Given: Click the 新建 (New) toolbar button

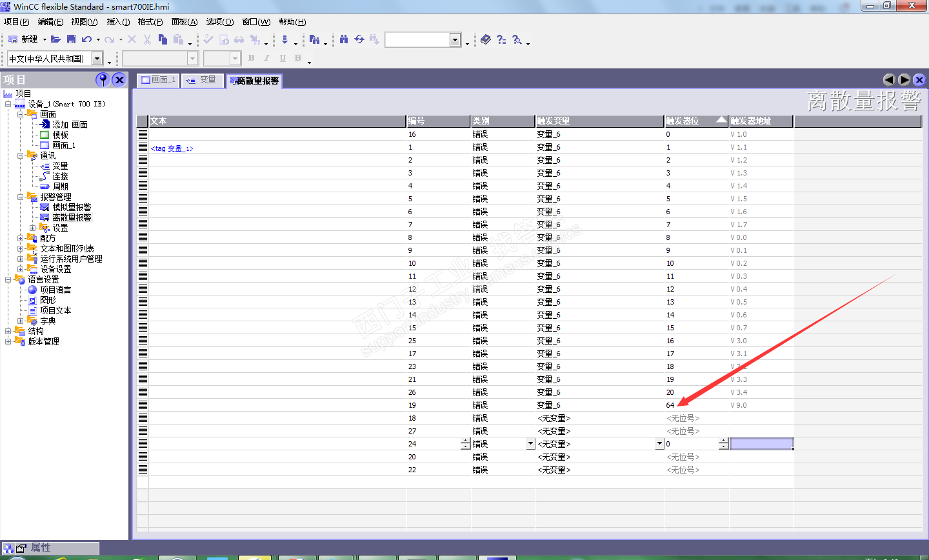Looking at the screenshot, I should point(23,39).
